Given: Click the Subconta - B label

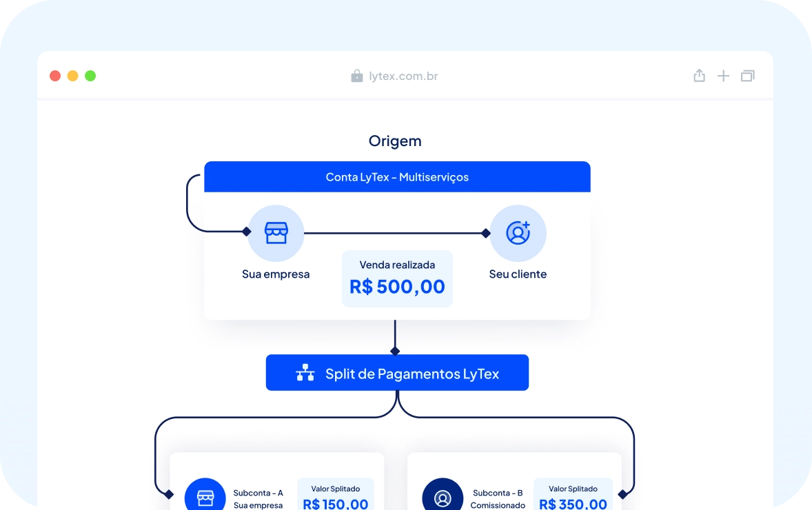Looking at the screenshot, I should (x=498, y=493).
